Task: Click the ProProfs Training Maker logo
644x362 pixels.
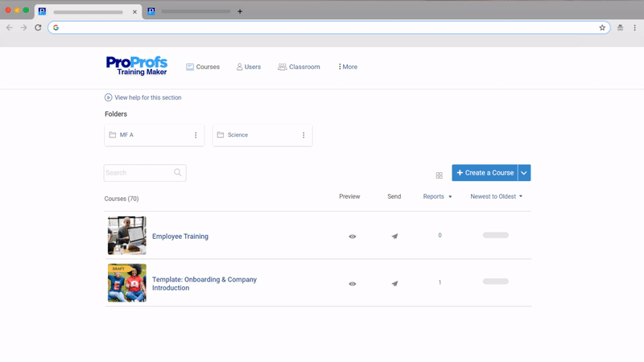Action: point(135,66)
